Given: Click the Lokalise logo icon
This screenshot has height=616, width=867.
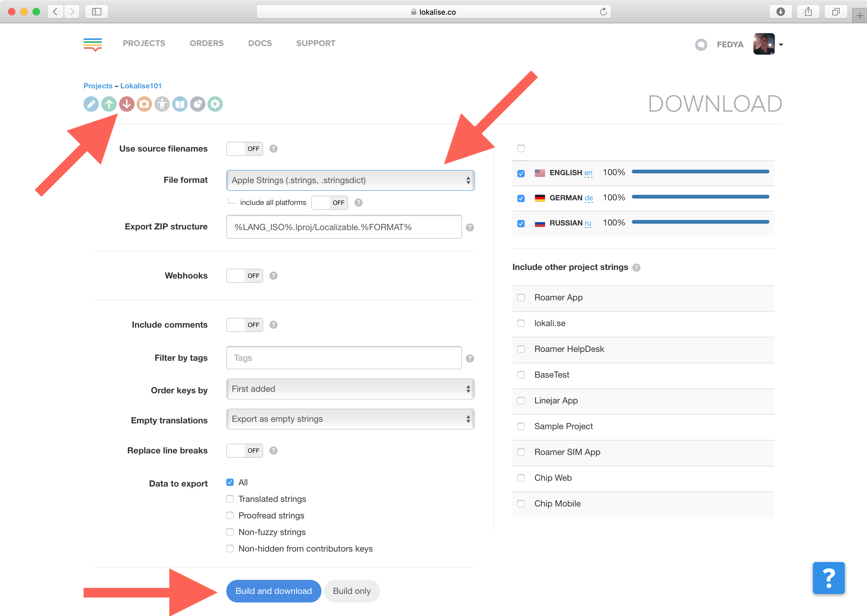Looking at the screenshot, I should pyautogui.click(x=93, y=44).
